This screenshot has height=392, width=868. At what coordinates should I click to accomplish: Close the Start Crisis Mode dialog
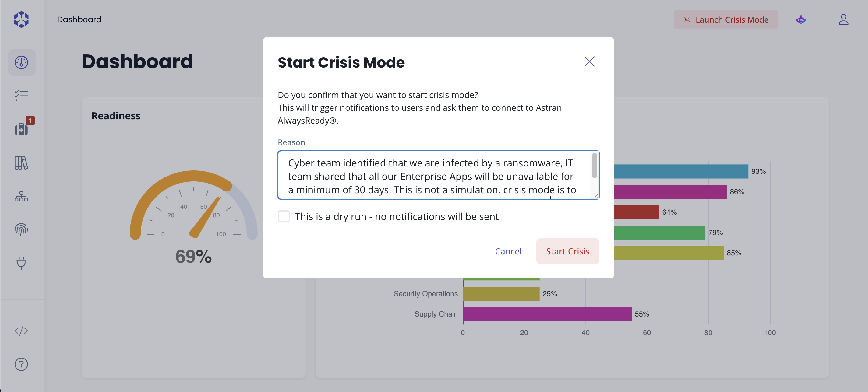point(590,61)
